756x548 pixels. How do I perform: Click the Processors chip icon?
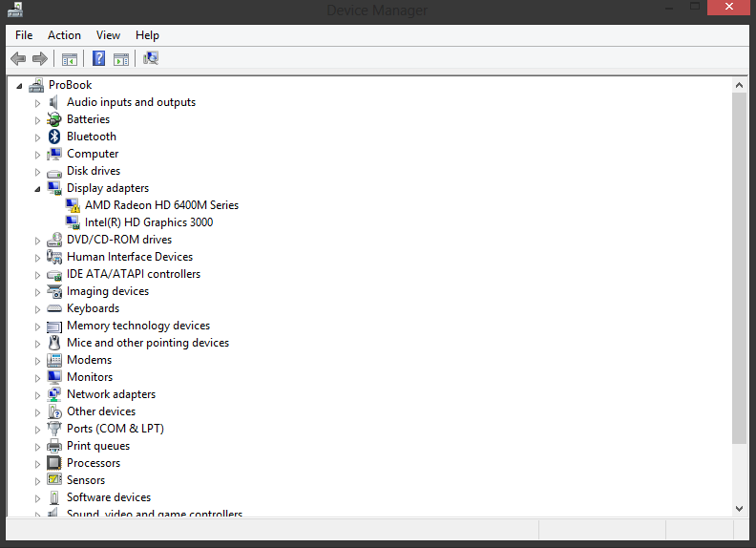tap(54, 463)
